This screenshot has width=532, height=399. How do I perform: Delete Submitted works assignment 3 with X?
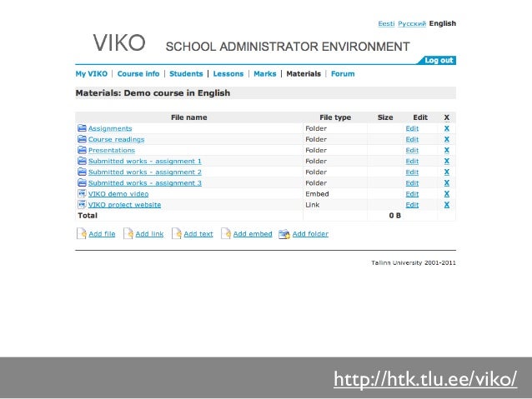446,183
